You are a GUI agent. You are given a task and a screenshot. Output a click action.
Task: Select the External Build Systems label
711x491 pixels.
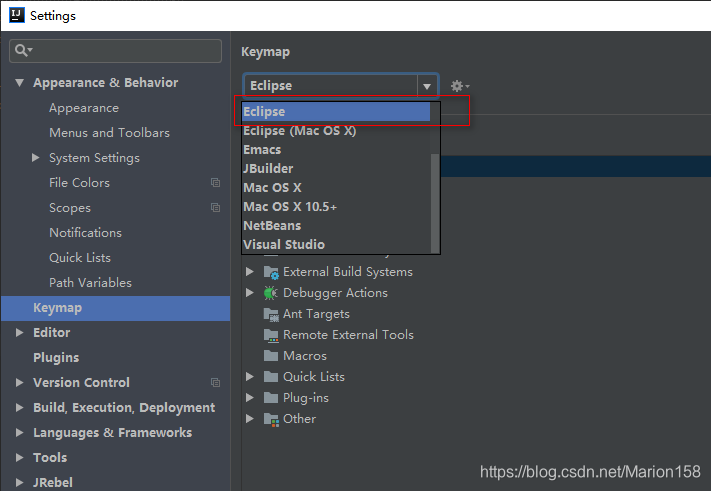click(348, 272)
